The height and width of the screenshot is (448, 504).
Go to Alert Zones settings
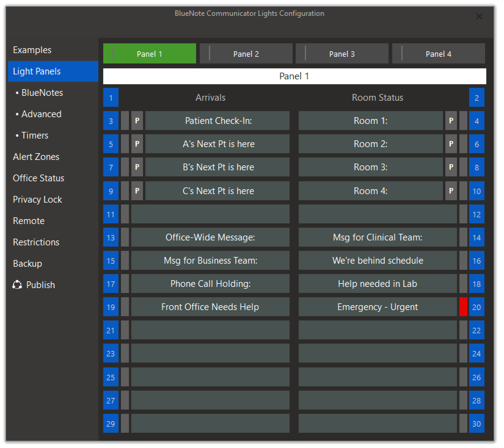coord(53,157)
